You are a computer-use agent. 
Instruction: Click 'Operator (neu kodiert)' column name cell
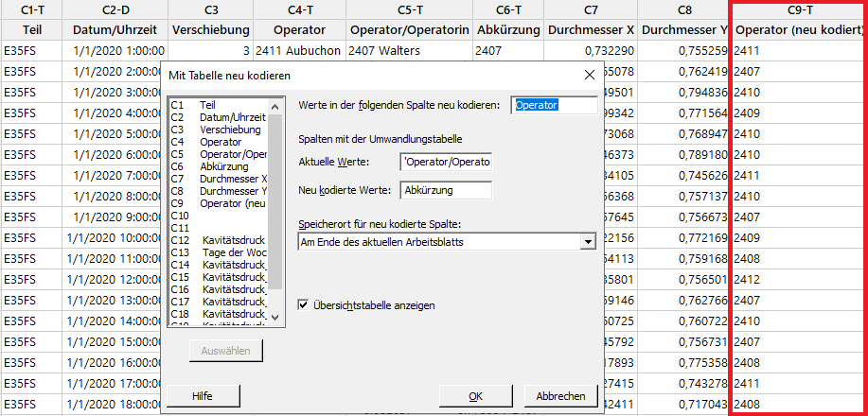pyautogui.click(x=799, y=30)
